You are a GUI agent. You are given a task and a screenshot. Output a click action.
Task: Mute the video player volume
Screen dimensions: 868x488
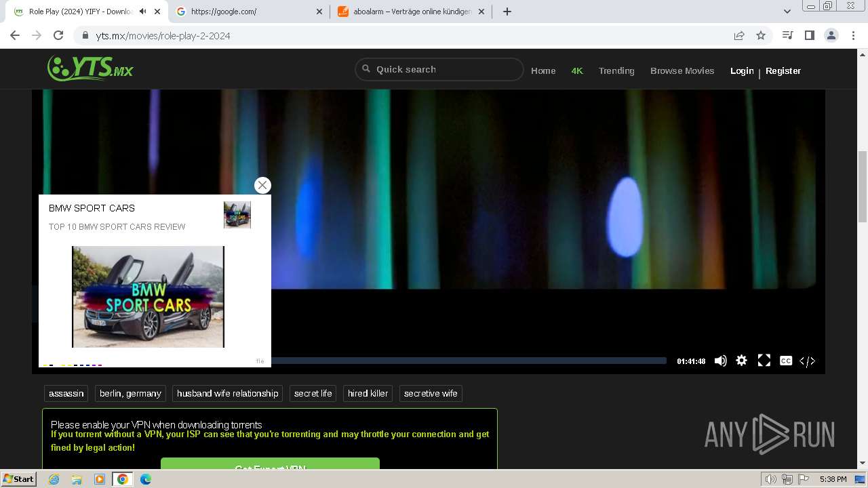point(720,361)
